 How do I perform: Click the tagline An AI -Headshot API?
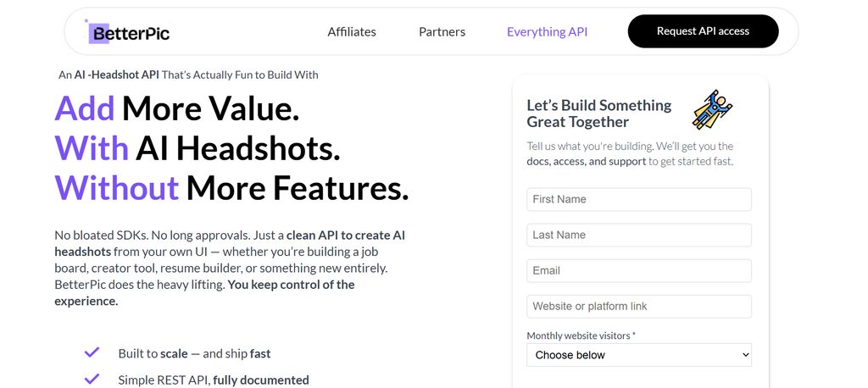[188, 75]
